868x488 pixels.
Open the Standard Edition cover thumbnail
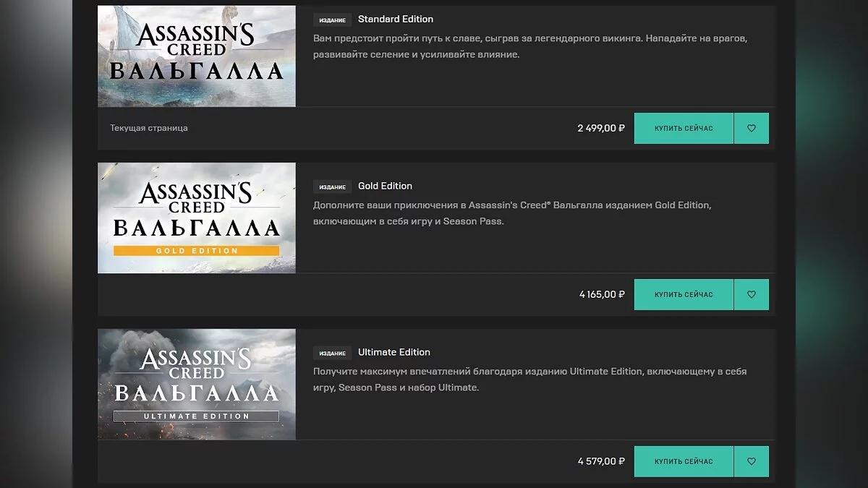coord(197,56)
